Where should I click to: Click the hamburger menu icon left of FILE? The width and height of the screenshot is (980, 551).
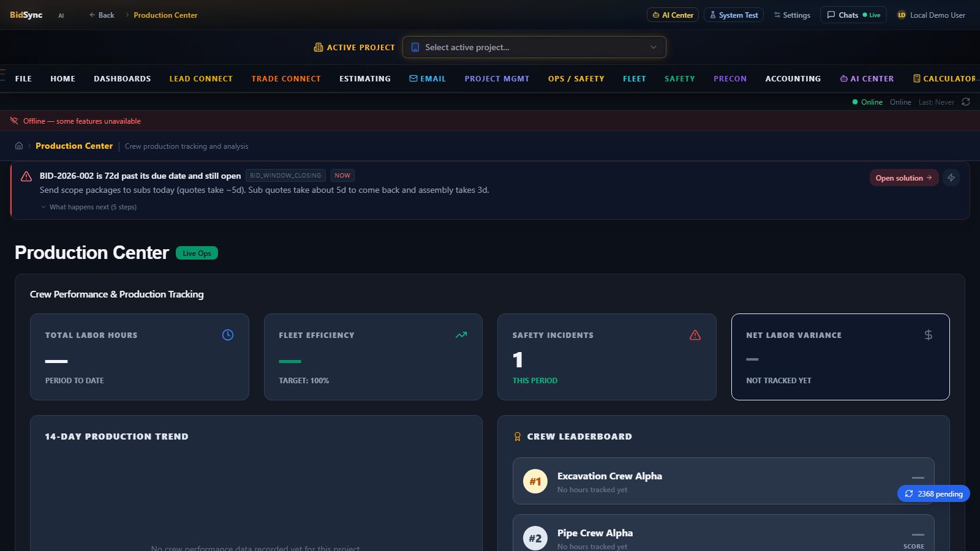2,75
